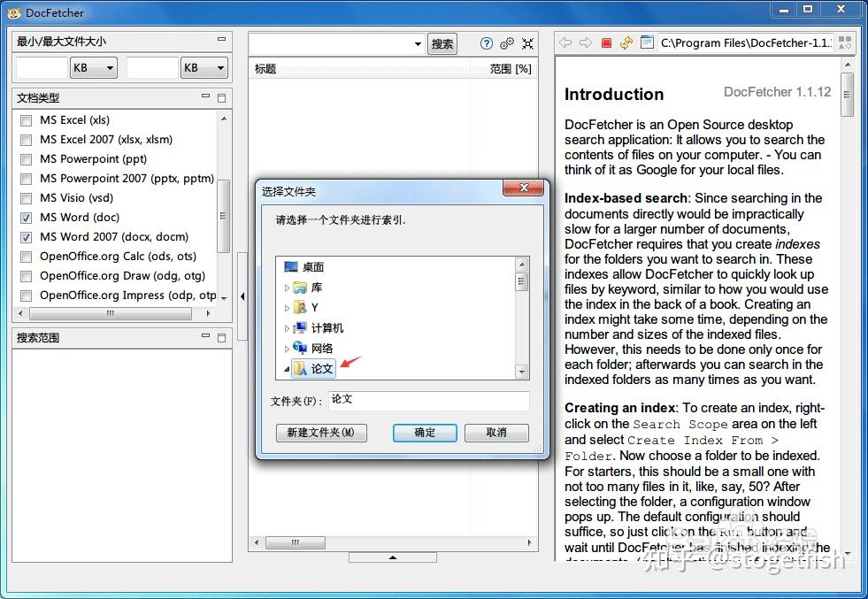
Task: Click the maximize search bar arrows icon
Action: coord(528,43)
